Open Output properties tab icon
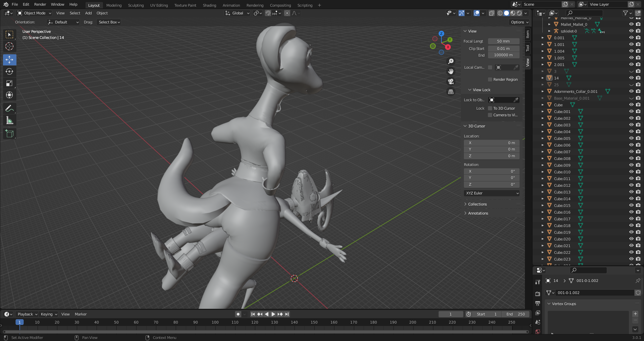This screenshot has width=644, height=341. 538,303
